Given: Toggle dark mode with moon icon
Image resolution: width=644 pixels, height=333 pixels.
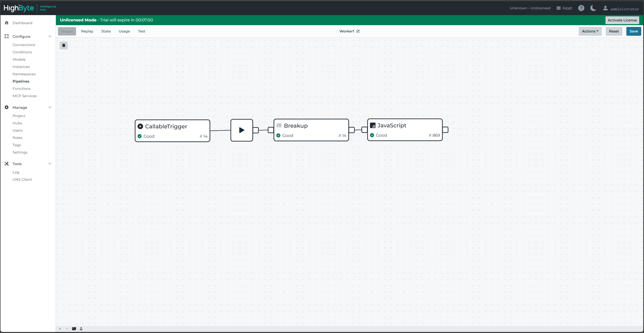Looking at the screenshot, I should click(x=593, y=8).
